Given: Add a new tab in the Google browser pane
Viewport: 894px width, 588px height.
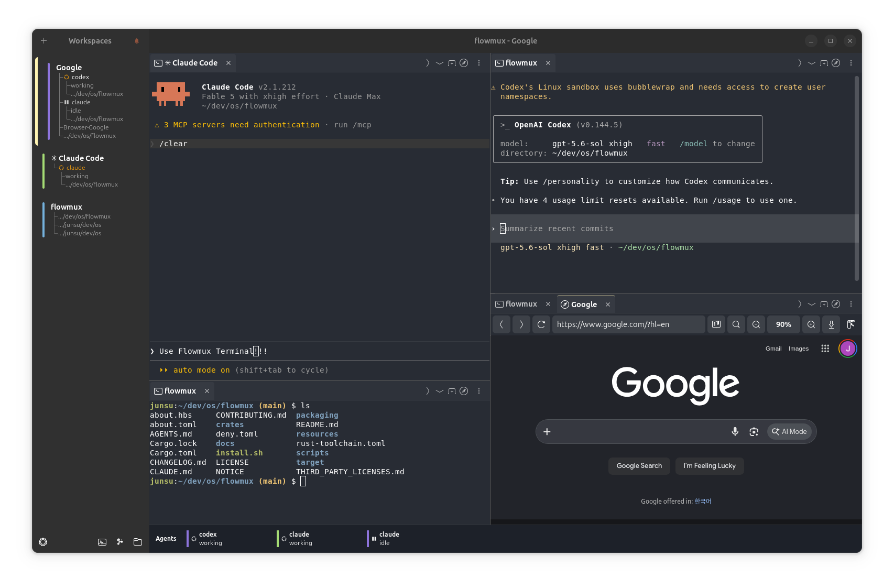Looking at the screenshot, I should click(x=824, y=304).
